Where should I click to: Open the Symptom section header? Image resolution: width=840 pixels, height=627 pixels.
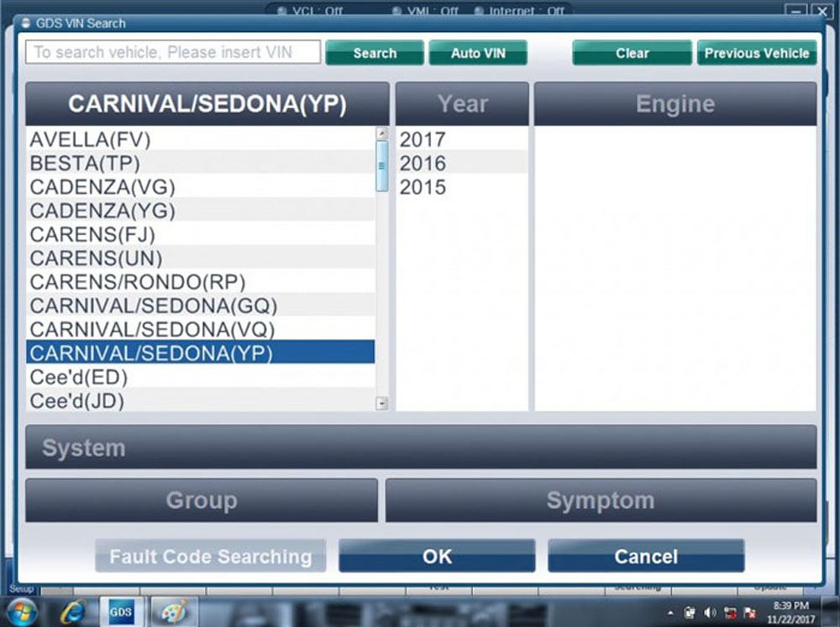[x=601, y=500]
